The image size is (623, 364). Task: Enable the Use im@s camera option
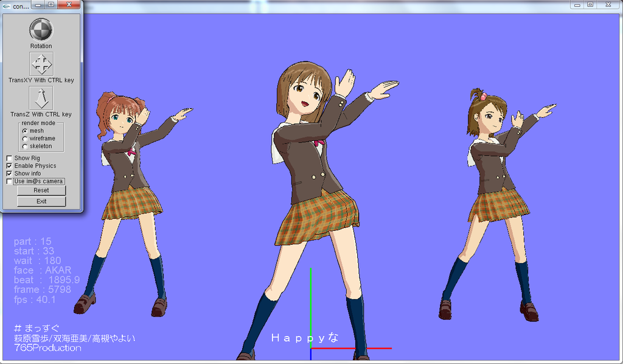10,181
